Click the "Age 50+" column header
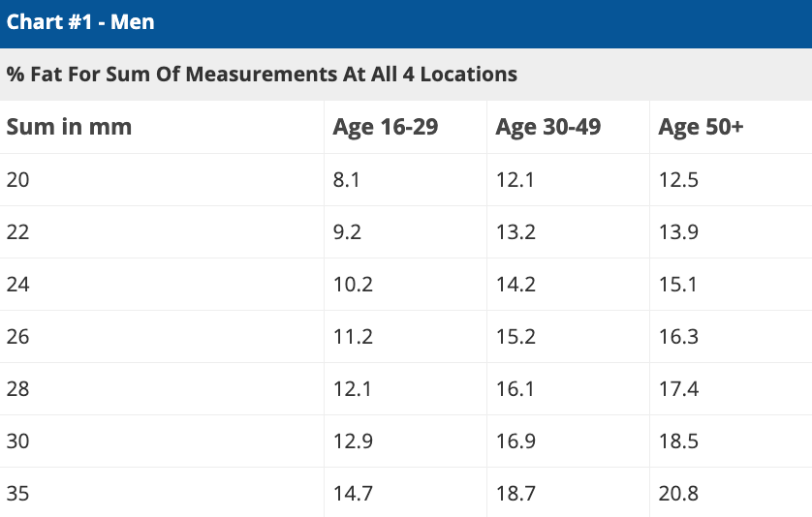Image resolution: width=812 pixels, height=517 pixels. click(701, 127)
